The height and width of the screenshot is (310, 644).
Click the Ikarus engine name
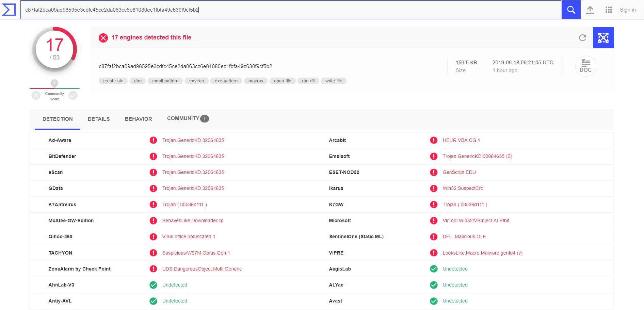tap(336, 188)
